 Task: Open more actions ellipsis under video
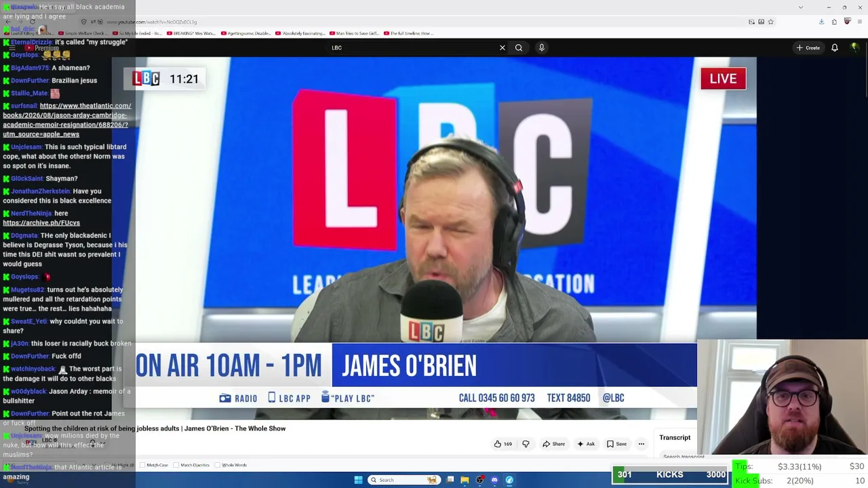pyautogui.click(x=641, y=444)
